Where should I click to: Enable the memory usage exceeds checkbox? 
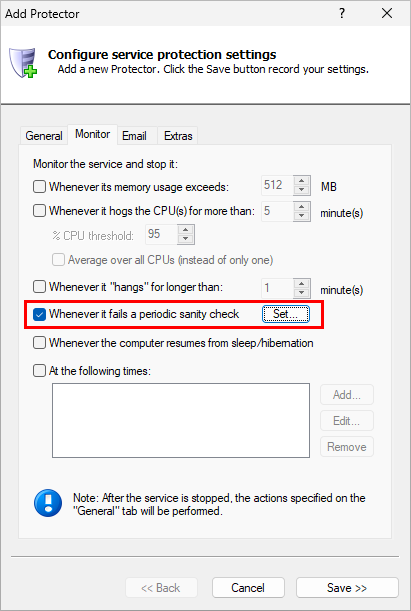point(39,187)
